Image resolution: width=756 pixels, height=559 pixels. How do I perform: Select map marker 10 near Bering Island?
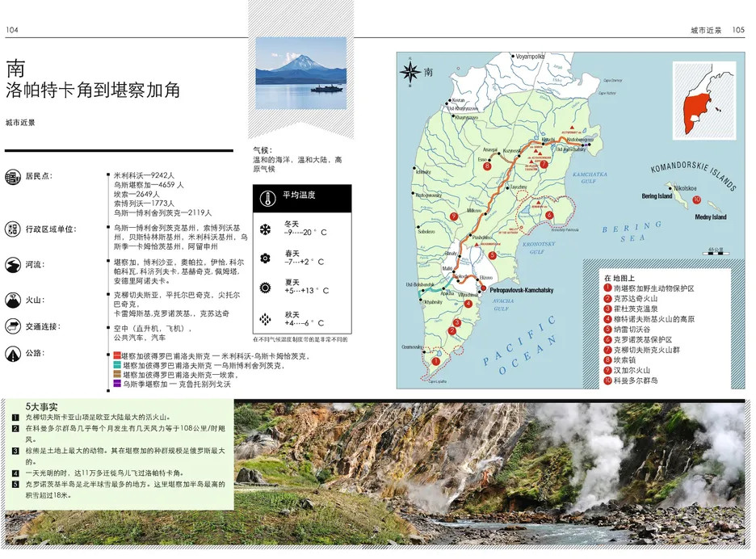(697, 198)
